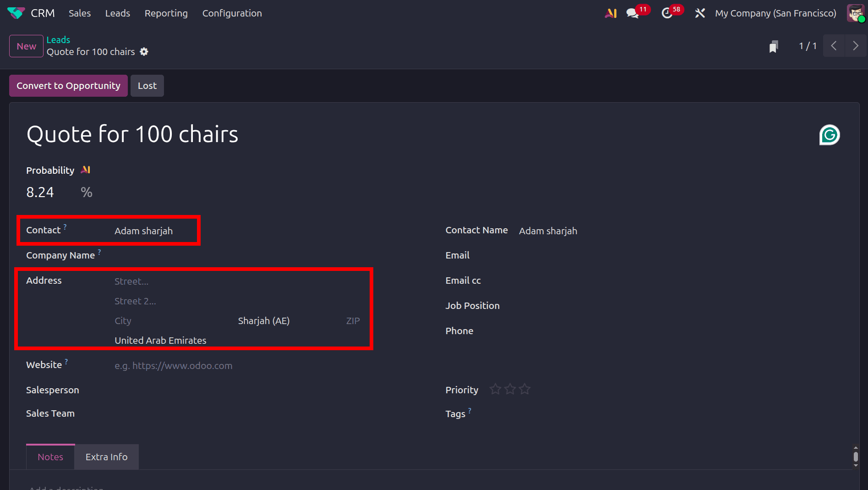Go to previous record arrow

click(834, 46)
